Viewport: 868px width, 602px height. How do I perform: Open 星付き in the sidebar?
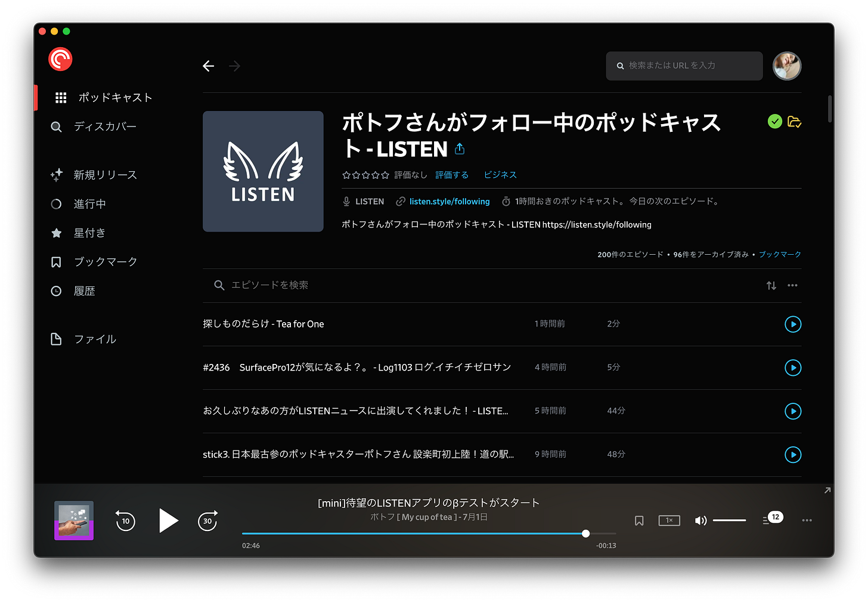click(78, 233)
